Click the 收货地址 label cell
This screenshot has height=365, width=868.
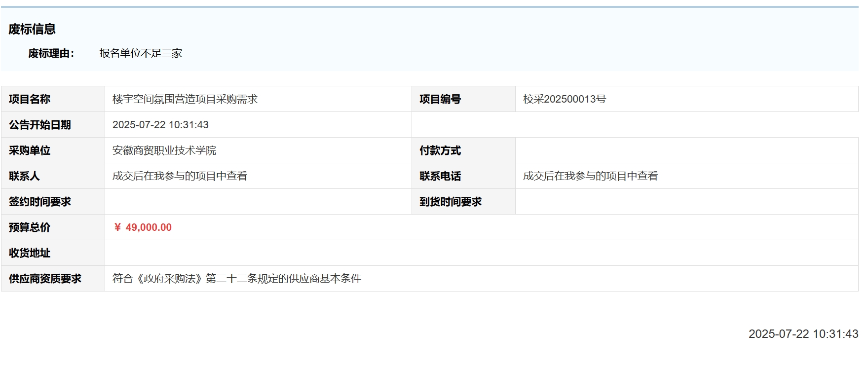[30, 253]
